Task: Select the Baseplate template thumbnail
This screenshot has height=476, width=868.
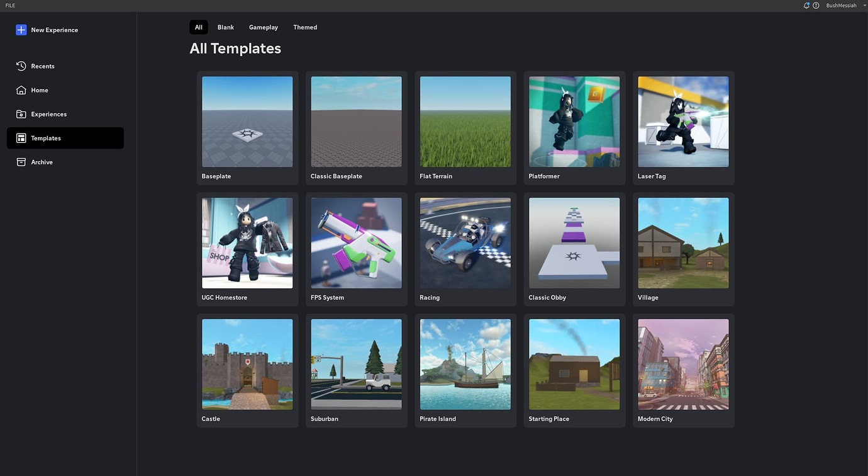Action: [247, 122]
